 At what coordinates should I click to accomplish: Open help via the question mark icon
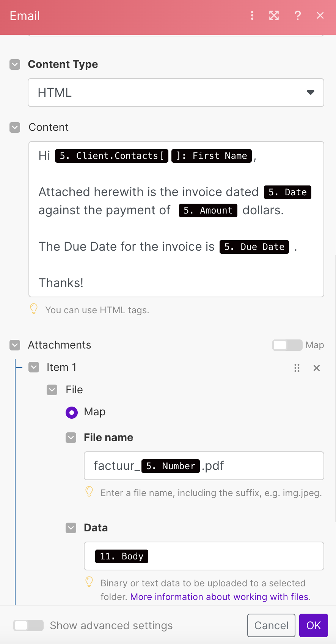(x=298, y=16)
